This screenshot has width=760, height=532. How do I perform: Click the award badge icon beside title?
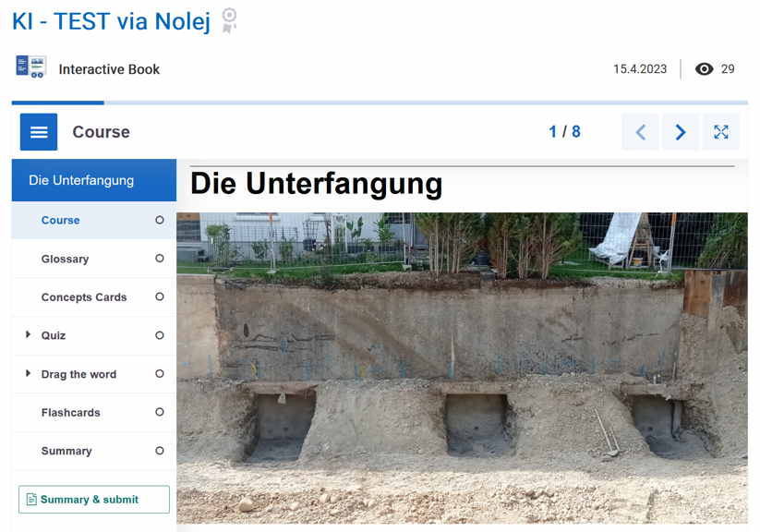(229, 20)
